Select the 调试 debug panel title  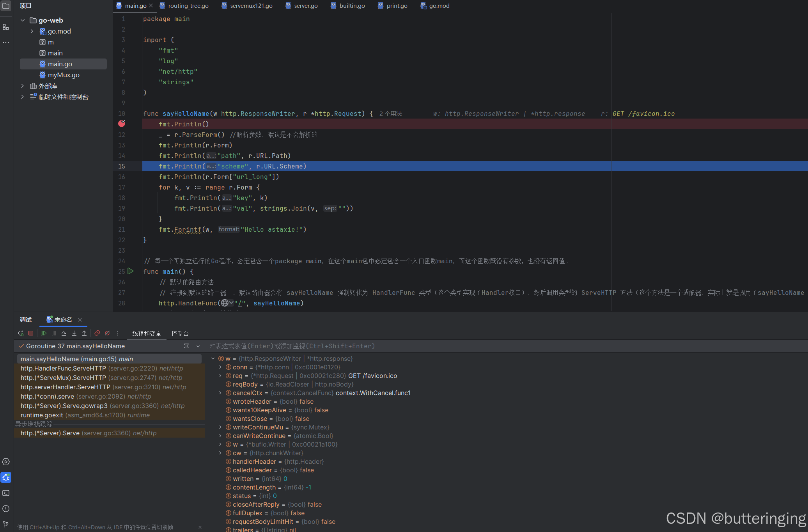point(26,320)
